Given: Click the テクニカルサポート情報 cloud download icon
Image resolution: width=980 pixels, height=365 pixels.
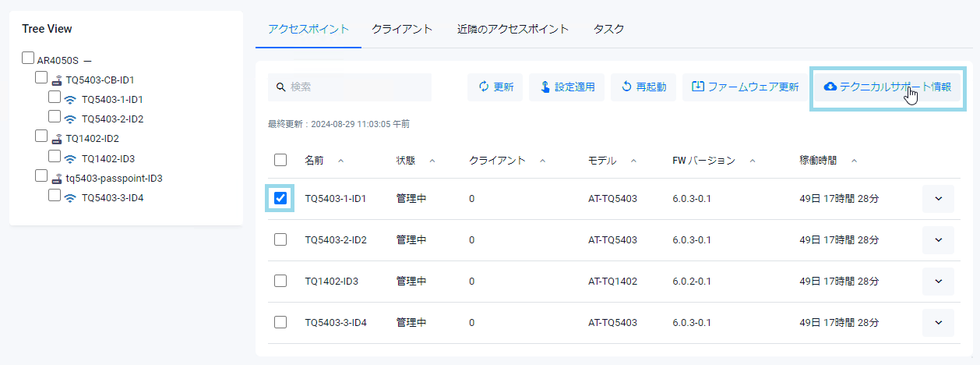Looking at the screenshot, I should click(x=830, y=87).
